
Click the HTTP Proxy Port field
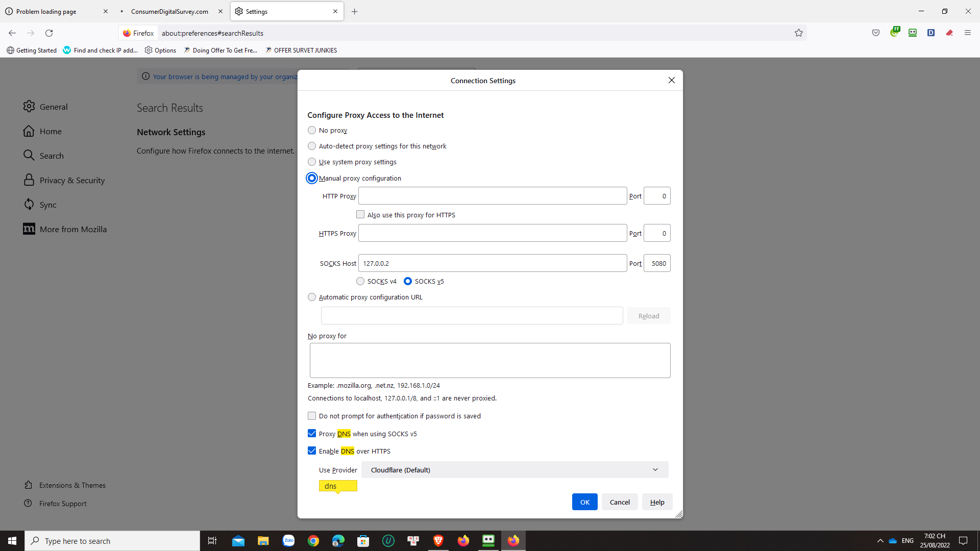coord(657,196)
